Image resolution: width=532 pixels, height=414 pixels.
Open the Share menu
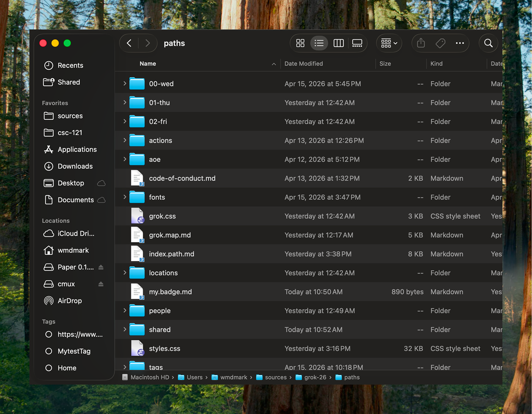pos(421,43)
